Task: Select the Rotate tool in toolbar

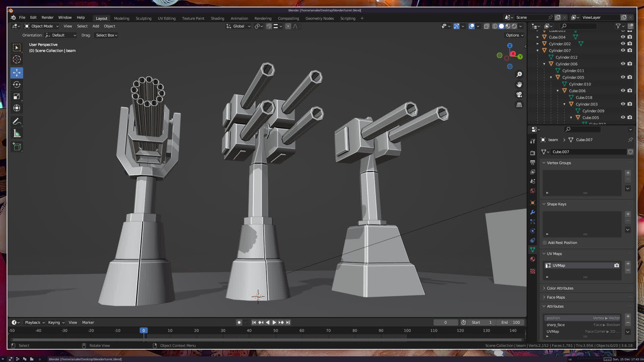Action: (17, 84)
